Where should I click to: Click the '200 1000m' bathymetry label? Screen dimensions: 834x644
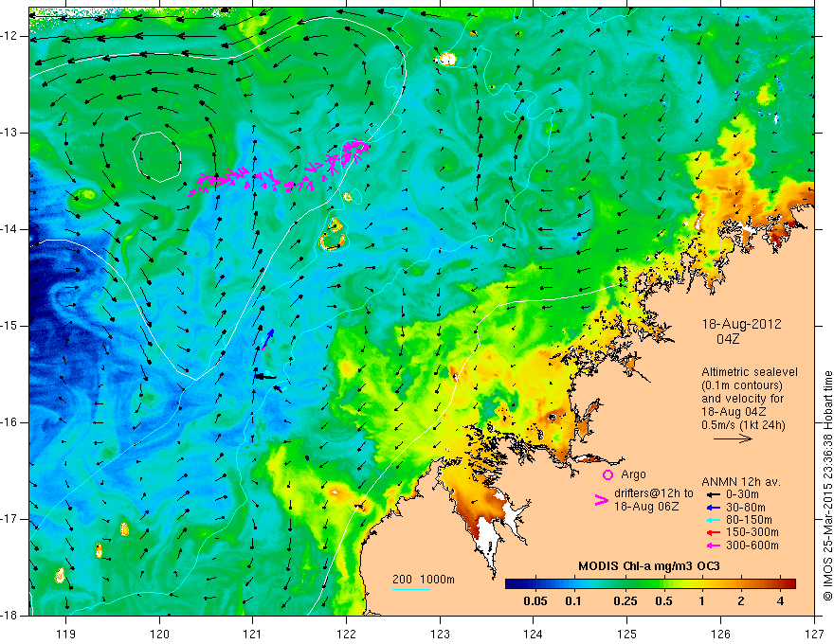coord(424,580)
